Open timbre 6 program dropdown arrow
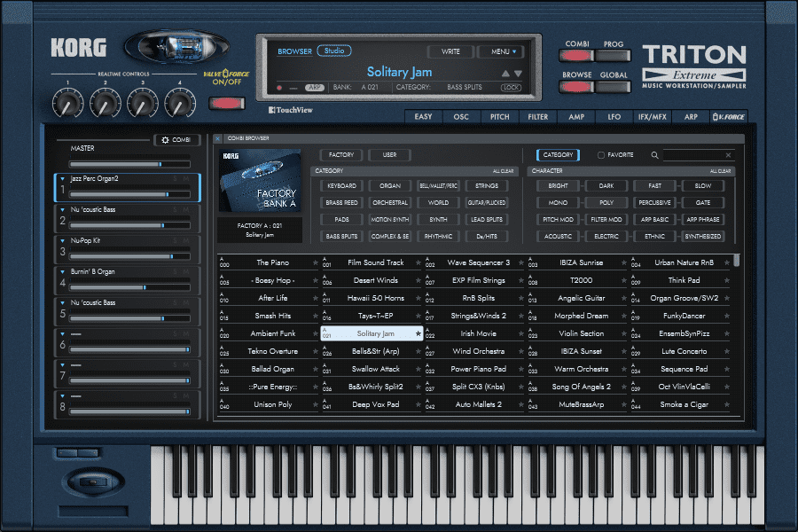The width and height of the screenshot is (798, 532). (63, 334)
